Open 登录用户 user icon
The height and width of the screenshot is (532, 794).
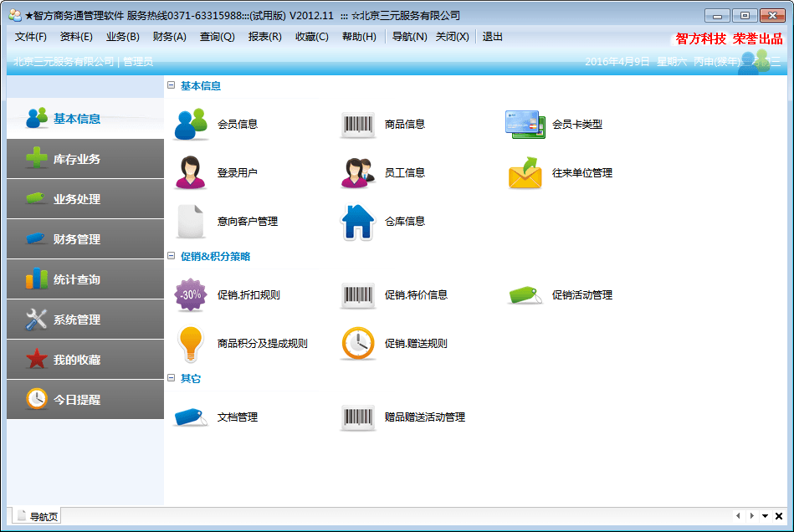click(x=191, y=173)
